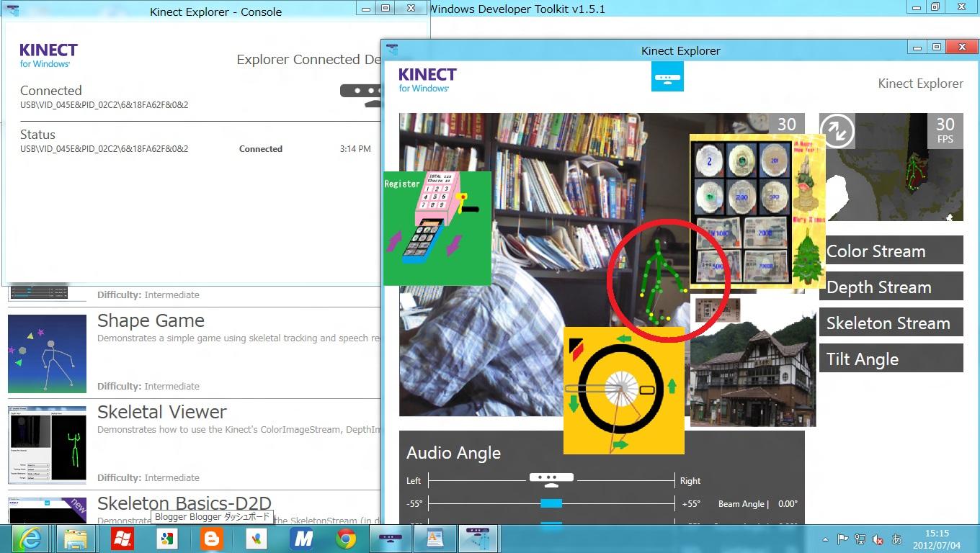Screen dimensions: 980x553
Task: Click the Right label on audio angle scale
Action: [x=690, y=481]
